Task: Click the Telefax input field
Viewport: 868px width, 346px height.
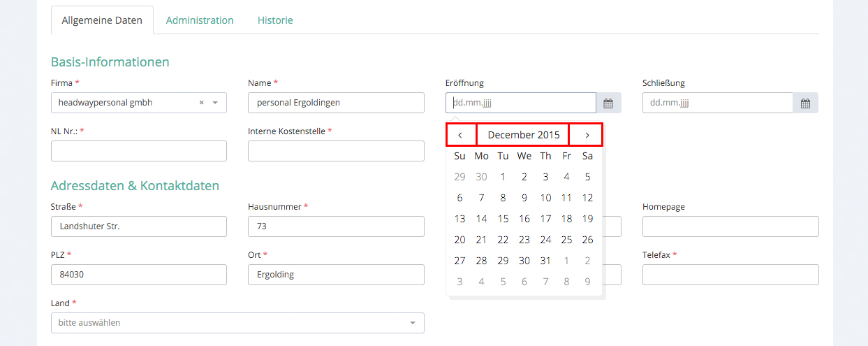Action: coord(730,275)
